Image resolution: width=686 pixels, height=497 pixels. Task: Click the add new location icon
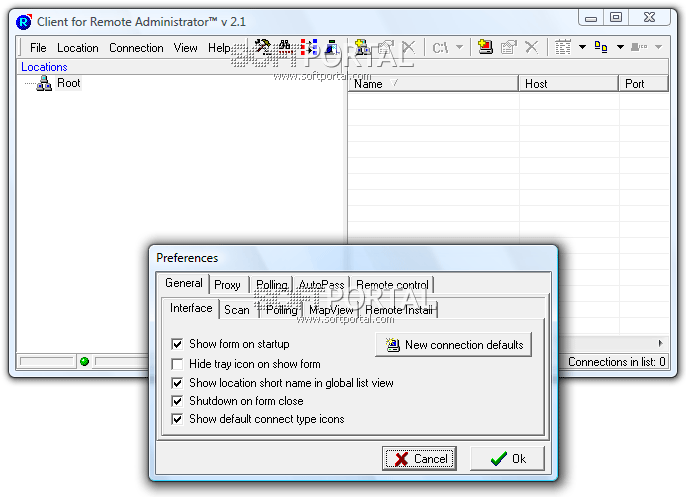click(362, 46)
